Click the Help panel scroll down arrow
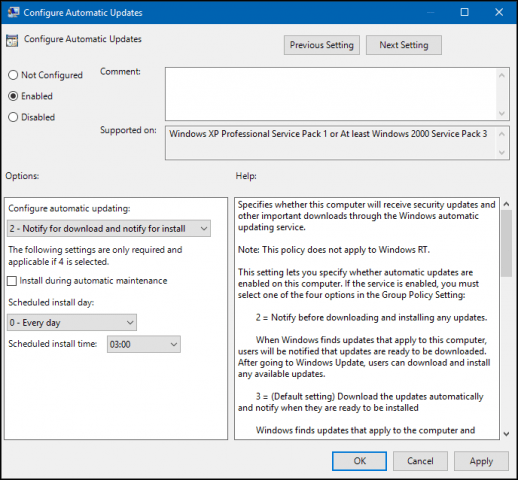Screen dimensions: 518x480 click(x=506, y=434)
